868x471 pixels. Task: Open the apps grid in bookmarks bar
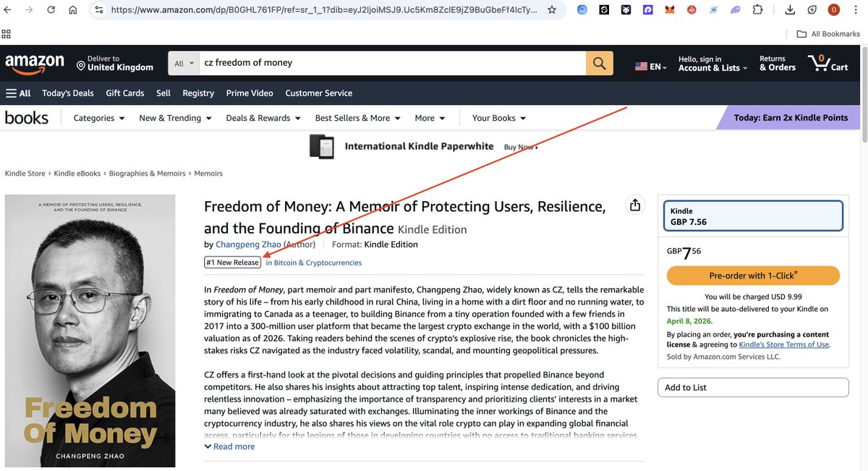(7, 34)
